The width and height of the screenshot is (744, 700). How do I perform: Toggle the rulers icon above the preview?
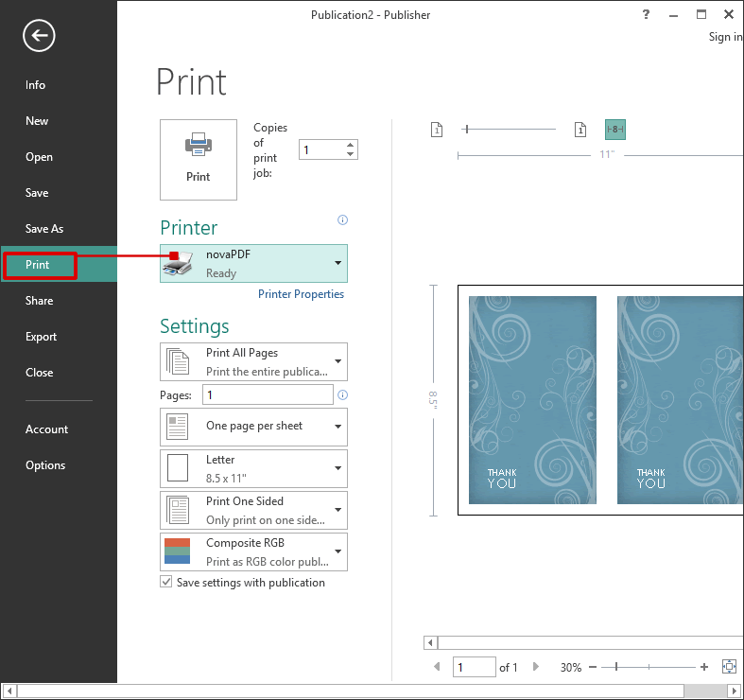[614, 130]
